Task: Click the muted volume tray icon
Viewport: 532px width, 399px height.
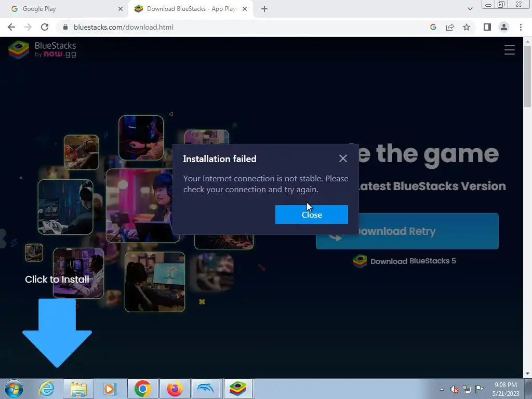Action: pos(455,389)
